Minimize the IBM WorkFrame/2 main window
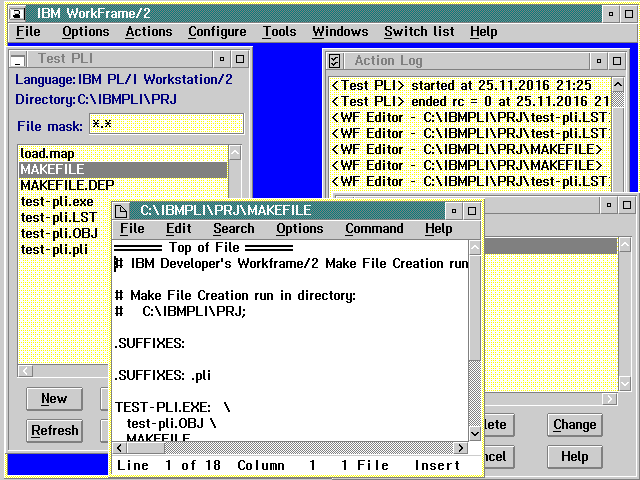640x480 pixels. (x=611, y=14)
